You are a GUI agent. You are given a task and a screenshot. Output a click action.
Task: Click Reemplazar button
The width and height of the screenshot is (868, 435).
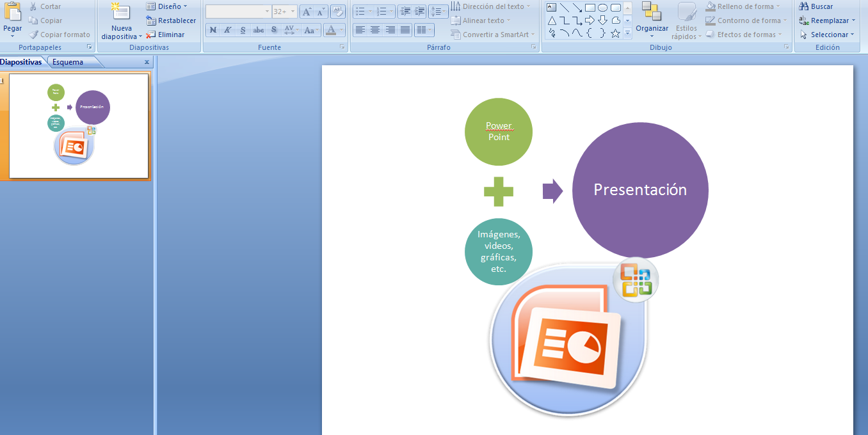tap(827, 20)
